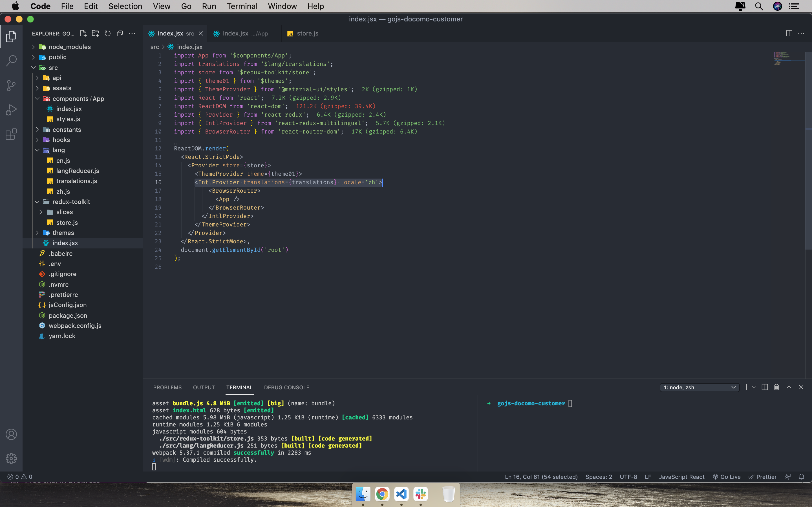Image resolution: width=812 pixels, height=507 pixels.
Task: Collapse all folders in Explorer
Action: coord(120,34)
